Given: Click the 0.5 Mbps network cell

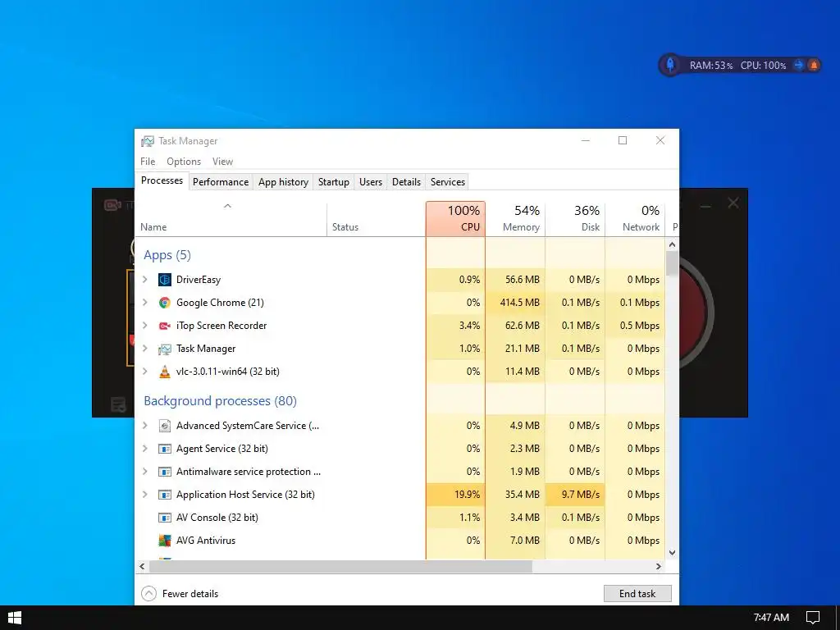Looking at the screenshot, I should tap(636, 326).
